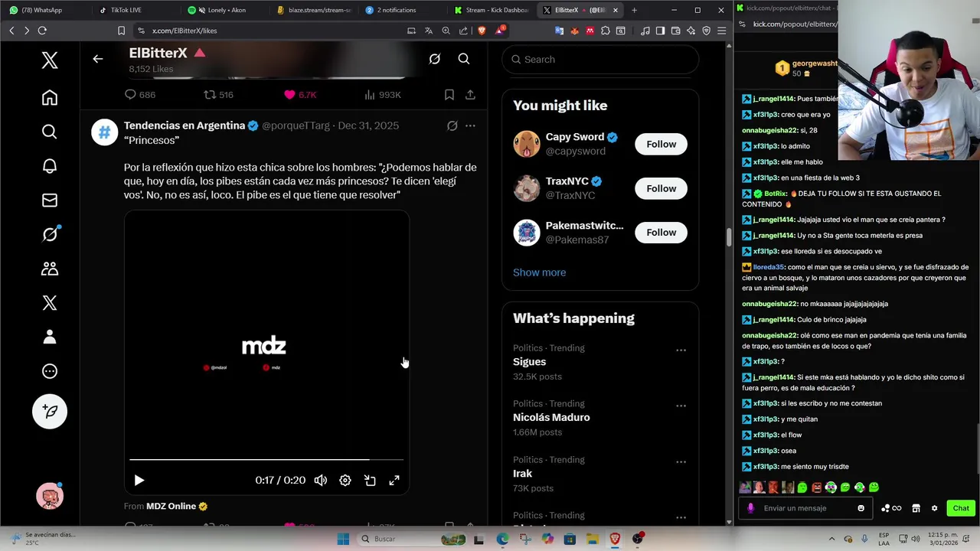
Task: Open the shop icon in Kick chat
Action: pos(916,508)
